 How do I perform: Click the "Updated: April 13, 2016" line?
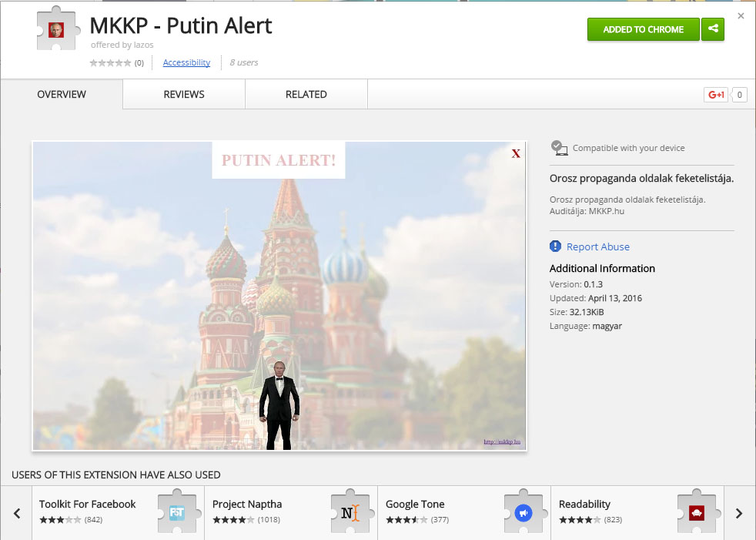pos(595,298)
